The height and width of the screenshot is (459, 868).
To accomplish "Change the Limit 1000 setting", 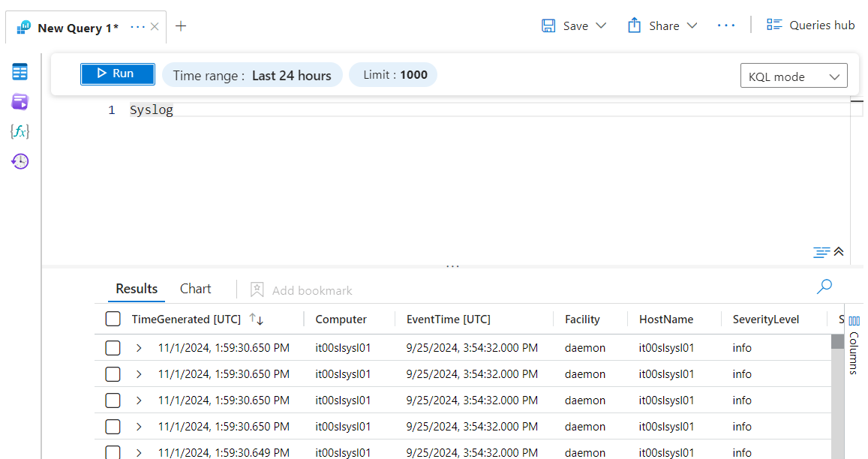I will [394, 75].
